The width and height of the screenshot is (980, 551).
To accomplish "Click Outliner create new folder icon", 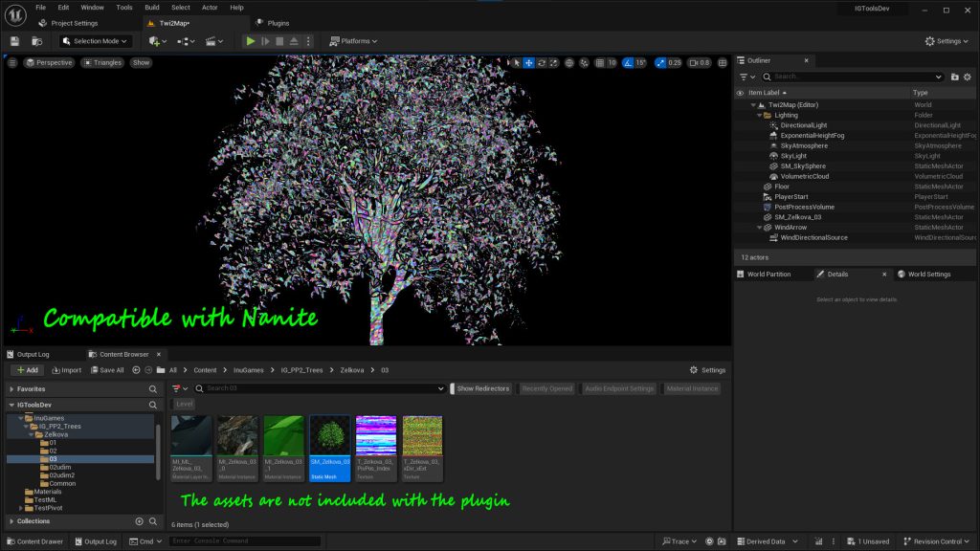I will (954, 77).
